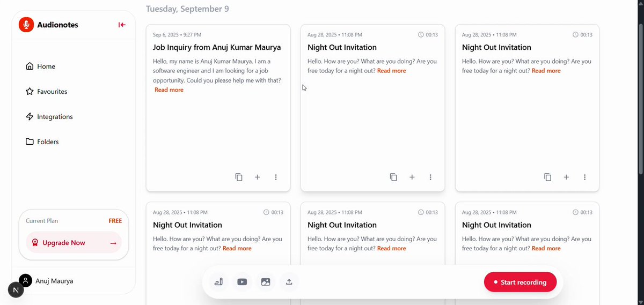644x305 pixels.
Task: Open the Anuj Maurya profile entry
Action: 47,281
